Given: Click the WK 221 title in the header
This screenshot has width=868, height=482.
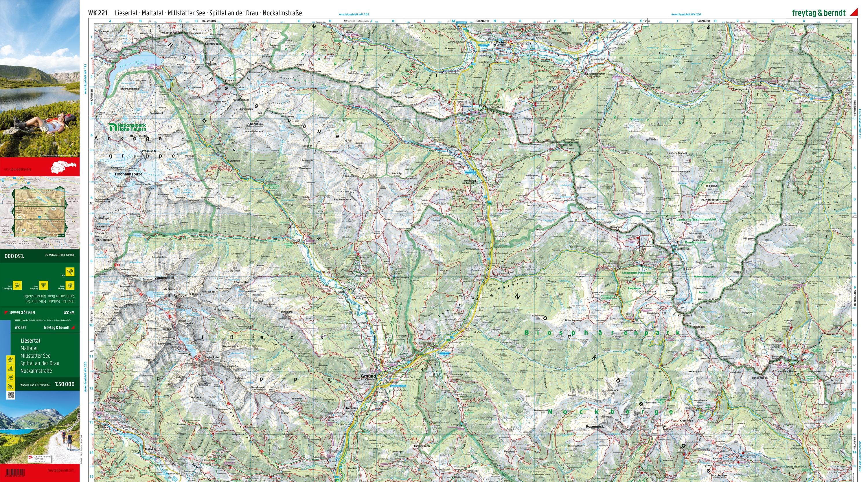Looking at the screenshot, I should pyautogui.click(x=98, y=13).
